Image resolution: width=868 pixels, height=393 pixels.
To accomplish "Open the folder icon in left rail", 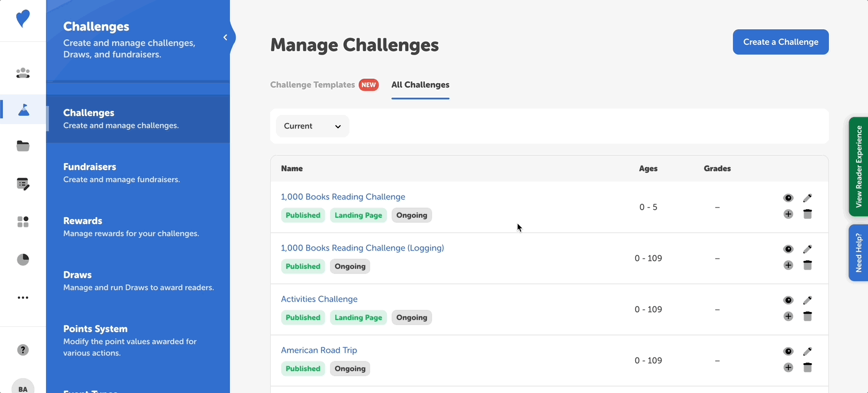I will [x=23, y=146].
